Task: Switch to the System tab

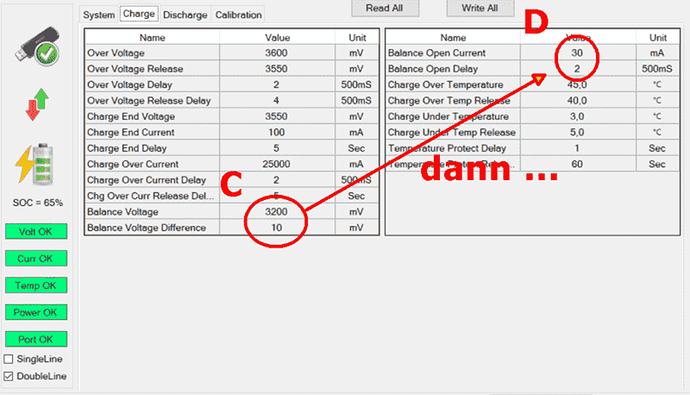Action: point(99,15)
